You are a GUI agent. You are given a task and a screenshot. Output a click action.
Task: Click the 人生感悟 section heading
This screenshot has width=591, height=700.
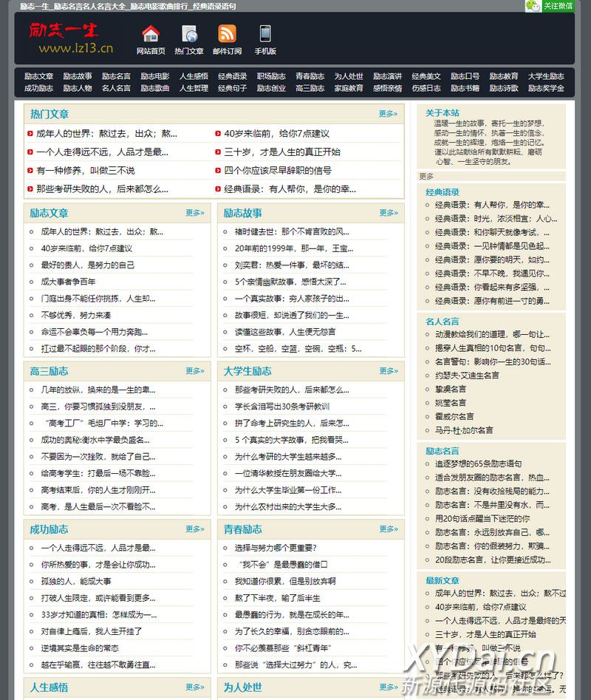pyautogui.click(x=49, y=687)
